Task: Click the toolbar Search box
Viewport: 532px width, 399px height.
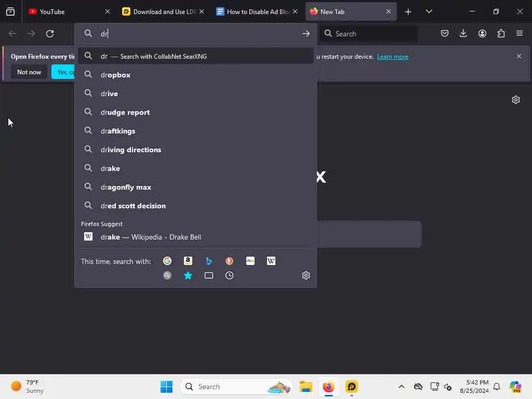Action: pyautogui.click(x=369, y=34)
